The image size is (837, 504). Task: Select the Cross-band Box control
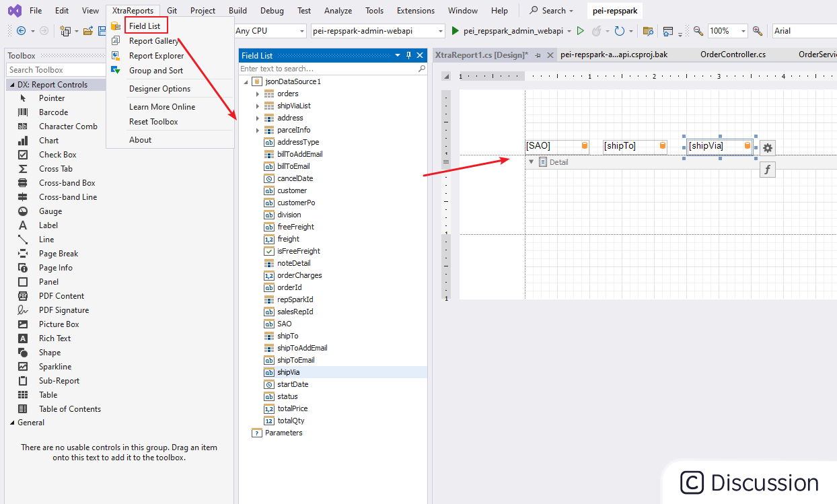tap(67, 183)
